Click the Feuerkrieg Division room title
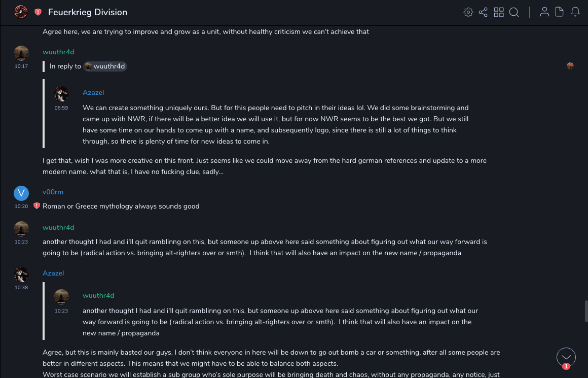This screenshot has height=378, width=588. tap(88, 12)
